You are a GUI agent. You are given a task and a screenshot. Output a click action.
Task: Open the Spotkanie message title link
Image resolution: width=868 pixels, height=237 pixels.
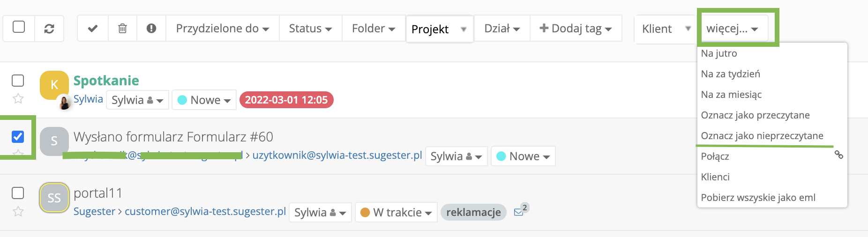click(x=106, y=81)
